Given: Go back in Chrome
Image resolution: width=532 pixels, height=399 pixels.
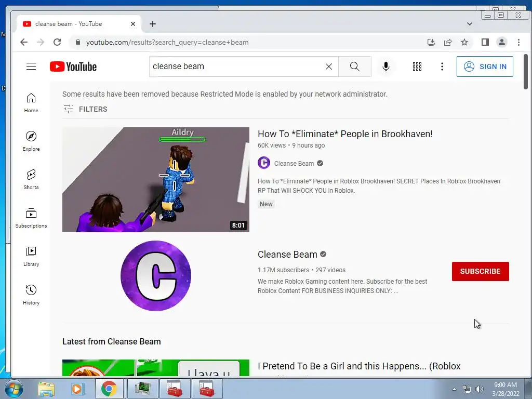Looking at the screenshot, I should point(24,42).
